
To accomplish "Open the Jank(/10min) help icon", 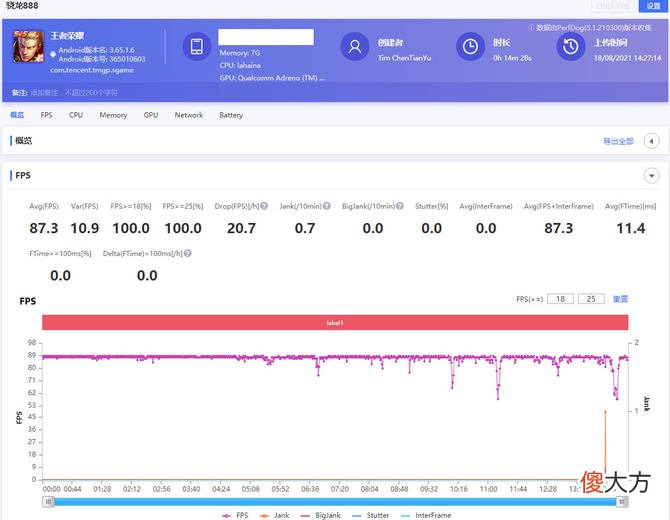I will [x=326, y=206].
